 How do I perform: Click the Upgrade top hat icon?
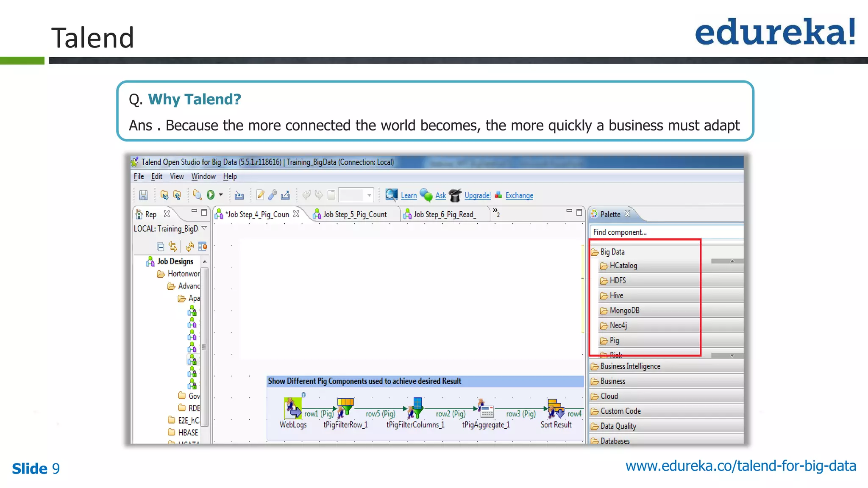pos(455,195)
